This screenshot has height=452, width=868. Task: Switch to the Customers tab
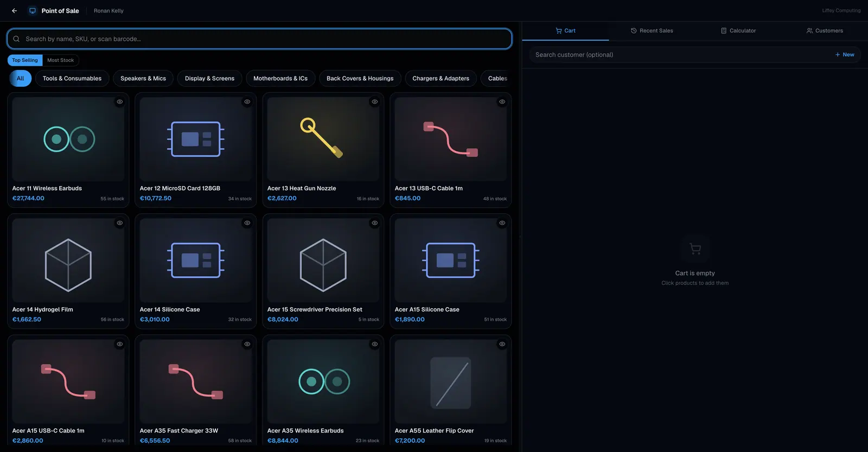pos(825,31)
